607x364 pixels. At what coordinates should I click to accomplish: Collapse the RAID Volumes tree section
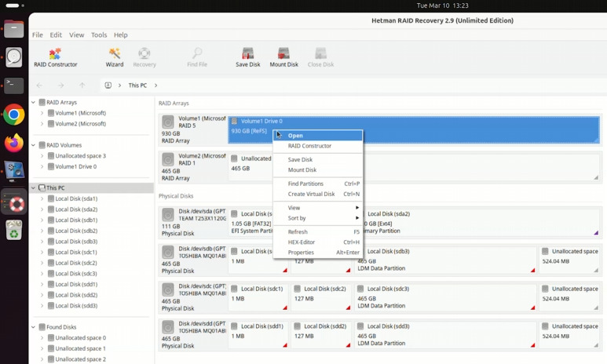point(33,145)
